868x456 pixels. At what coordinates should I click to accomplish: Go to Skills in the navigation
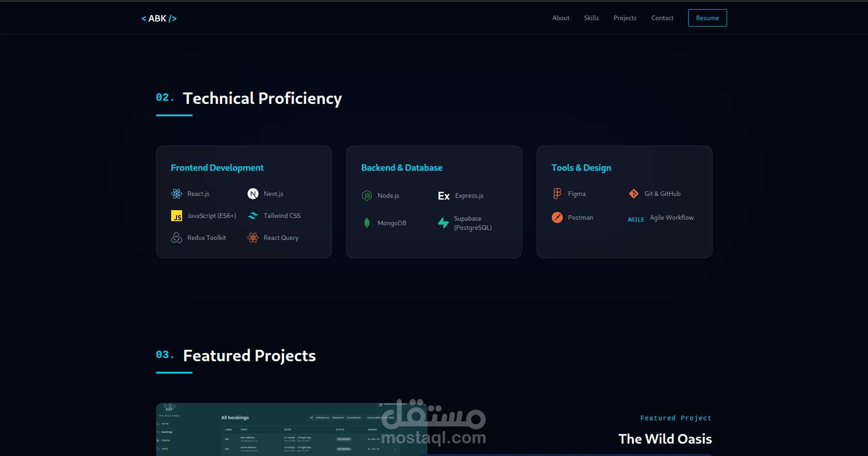click(592, 18)
